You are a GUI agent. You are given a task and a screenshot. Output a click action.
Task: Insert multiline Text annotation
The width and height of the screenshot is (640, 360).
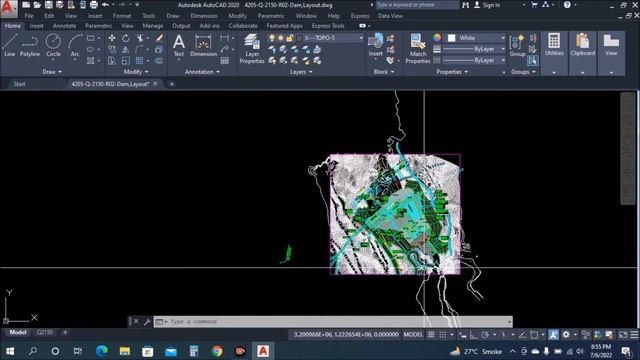(x=179, y=45)
